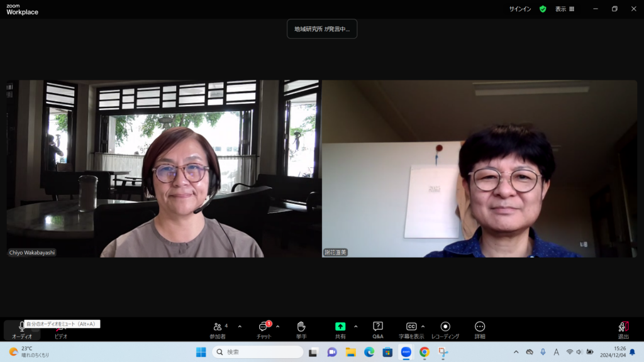Expand the share options arrow

coord(356,327)
